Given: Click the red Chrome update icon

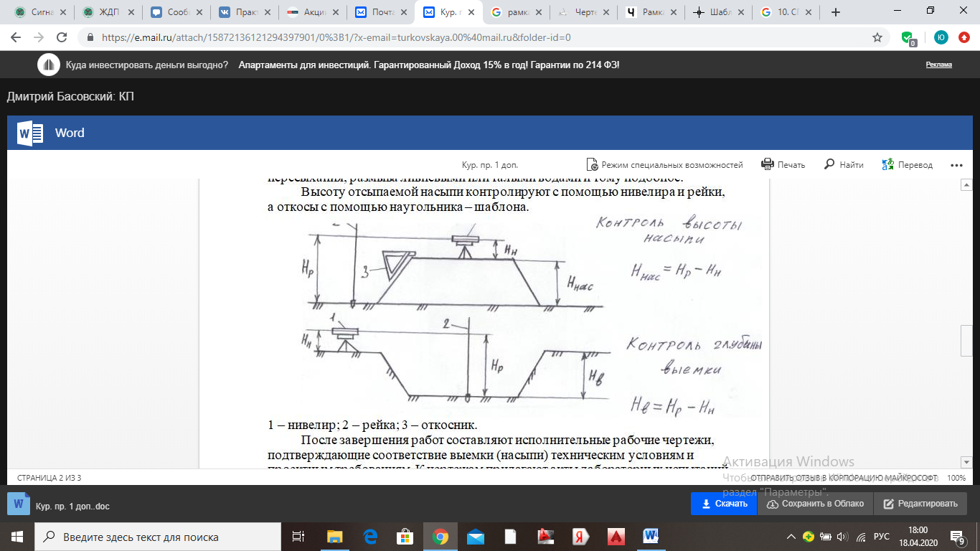Looking at the screenshot, I should [965, 37].
